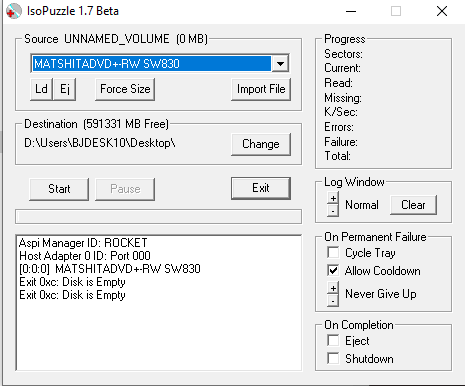
Task: Enable the Cycle Tray checkbox
Action: 333,253
